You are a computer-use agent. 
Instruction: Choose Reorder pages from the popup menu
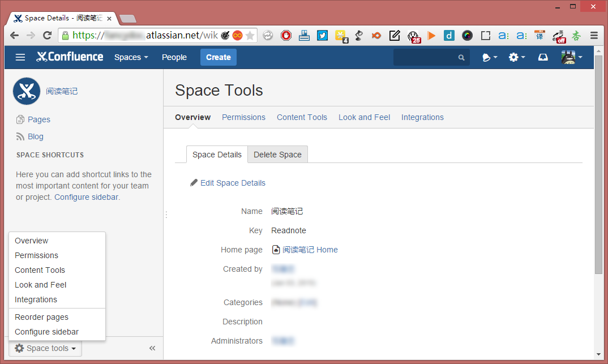point(41,317)
